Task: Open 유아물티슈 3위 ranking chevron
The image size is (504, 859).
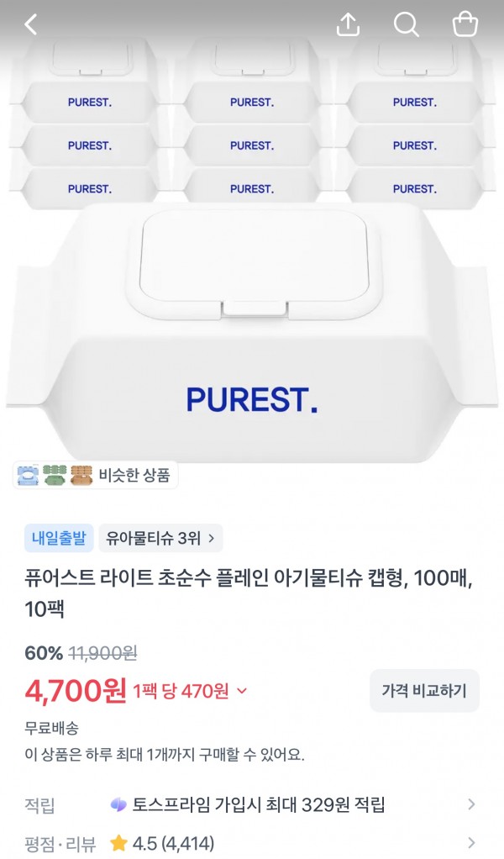Action: [x=211, y=539]
